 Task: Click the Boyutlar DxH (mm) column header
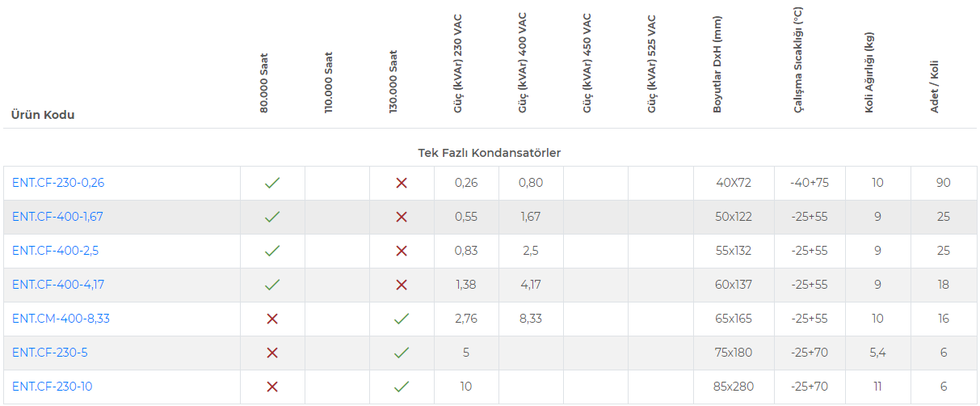pos(717,65)
